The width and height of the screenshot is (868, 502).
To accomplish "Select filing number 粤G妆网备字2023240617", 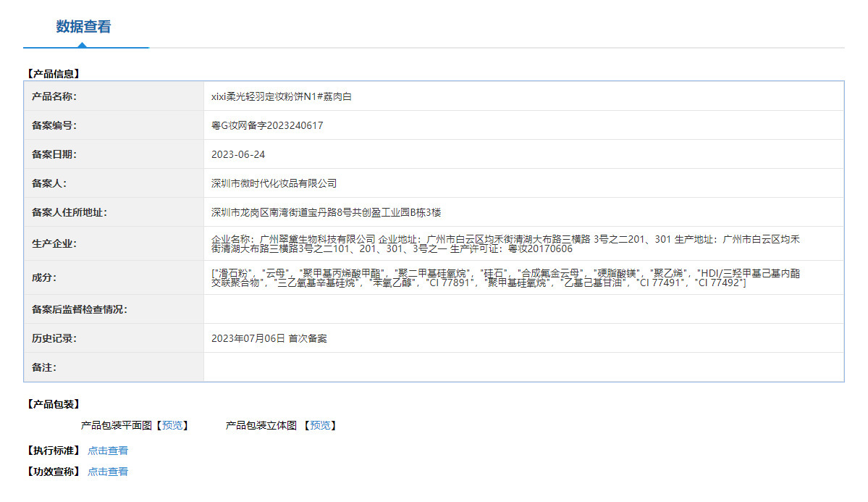I will click(267, 125).
